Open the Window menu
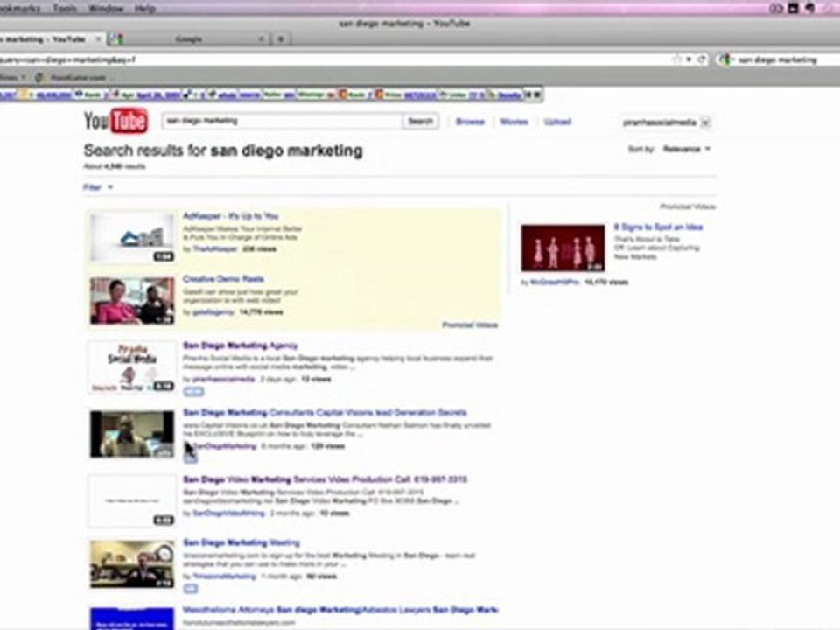840x630 pixels. pyautogui.click(x=106, y=8)
